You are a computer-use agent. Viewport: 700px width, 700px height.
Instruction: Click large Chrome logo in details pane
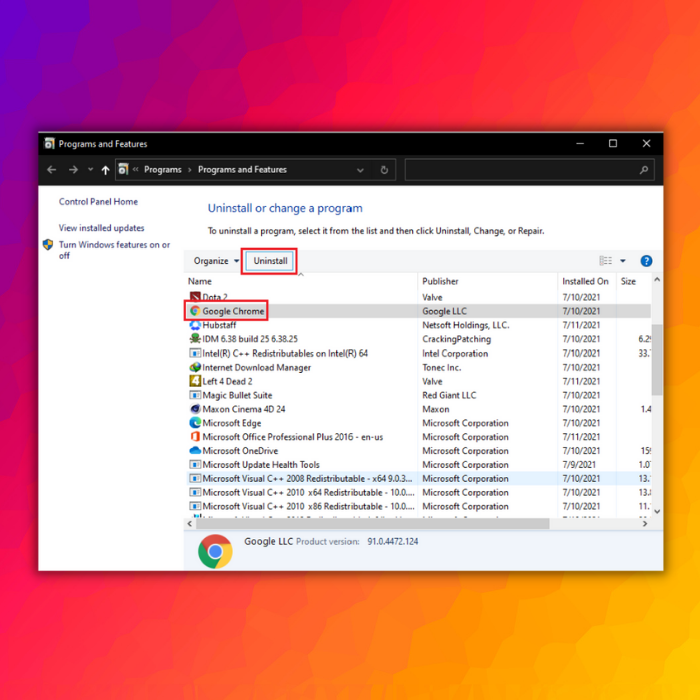(x=215, y=551)
